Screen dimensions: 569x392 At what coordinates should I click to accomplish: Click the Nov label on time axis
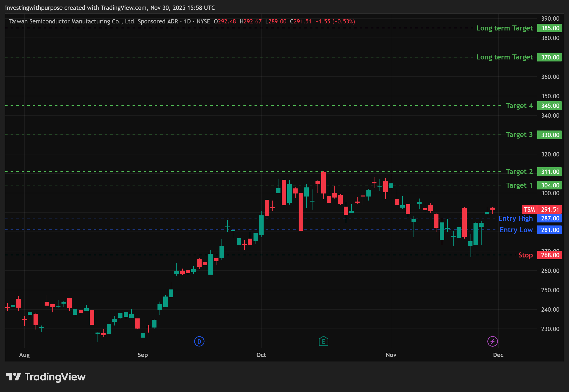(391, 355)
